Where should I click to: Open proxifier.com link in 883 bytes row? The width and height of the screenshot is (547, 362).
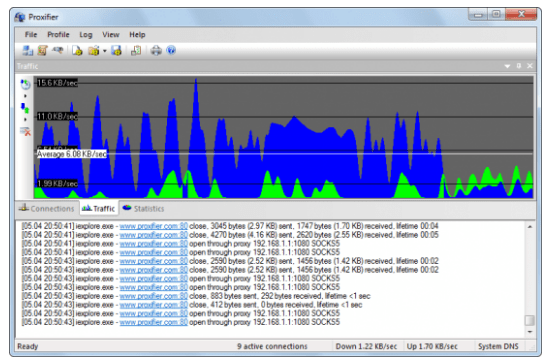[153, 296]
